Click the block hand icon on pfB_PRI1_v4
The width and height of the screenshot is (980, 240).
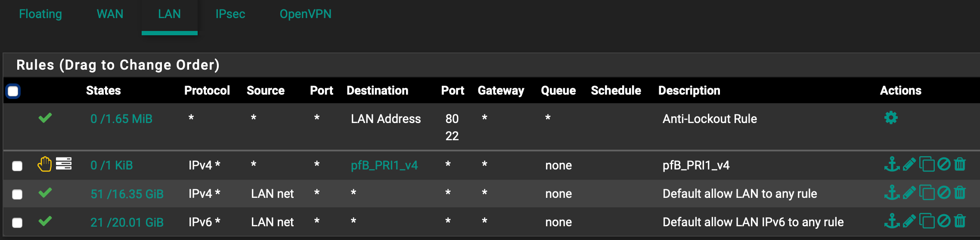coord(44,164)
